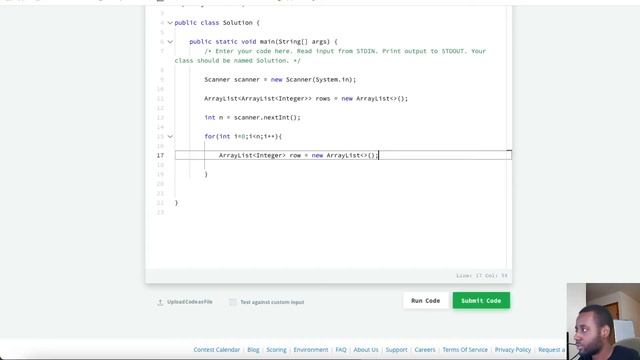This screenshot has width=640, height=360.
Task: Click the Scanner scanner declaration line
Action: [x=280, y=80]
